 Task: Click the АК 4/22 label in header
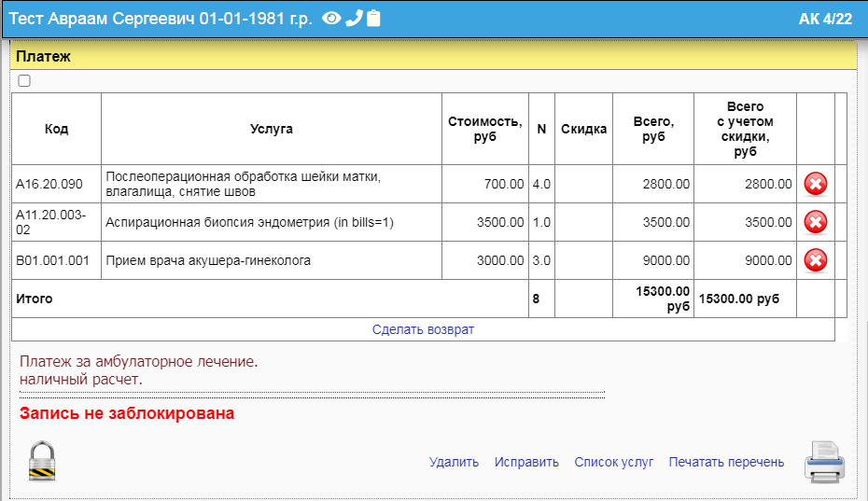825,20
